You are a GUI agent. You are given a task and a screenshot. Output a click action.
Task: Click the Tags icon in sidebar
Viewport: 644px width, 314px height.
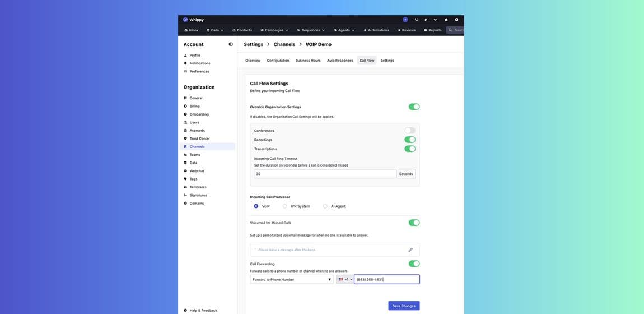[x=185, y=179]
